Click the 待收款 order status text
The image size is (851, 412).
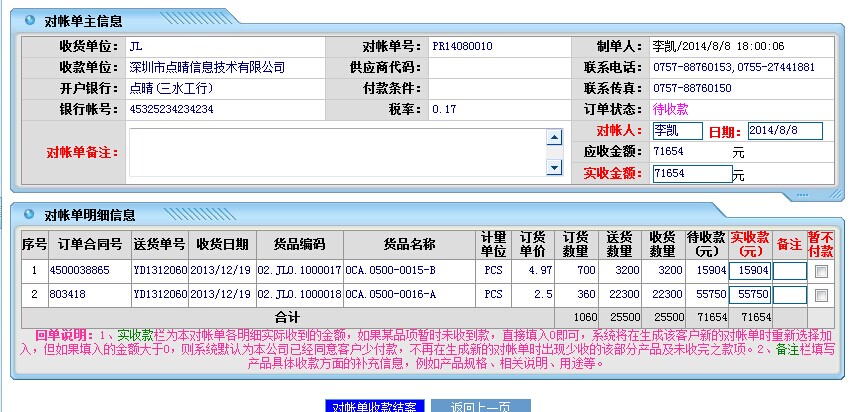[670, 109]
